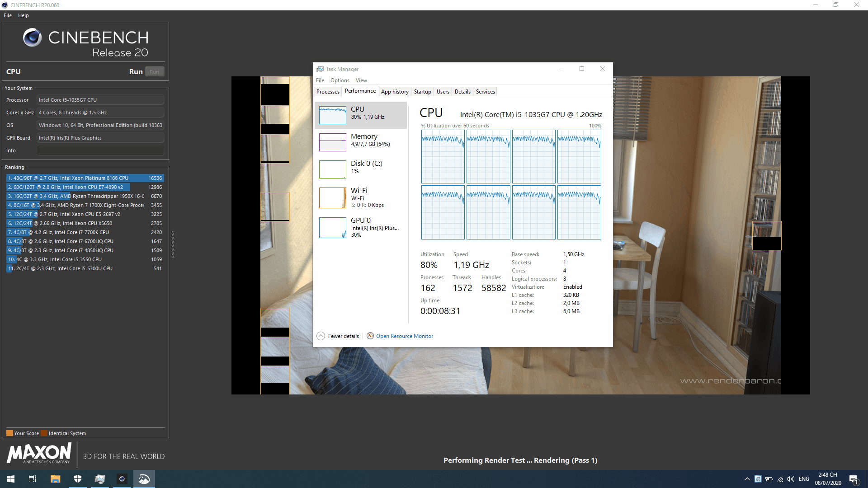Select the Disk 0 (C:) performance item
The height and width of the screenshot is (488, 868).
pyautogui.click(x=361, y=169)
